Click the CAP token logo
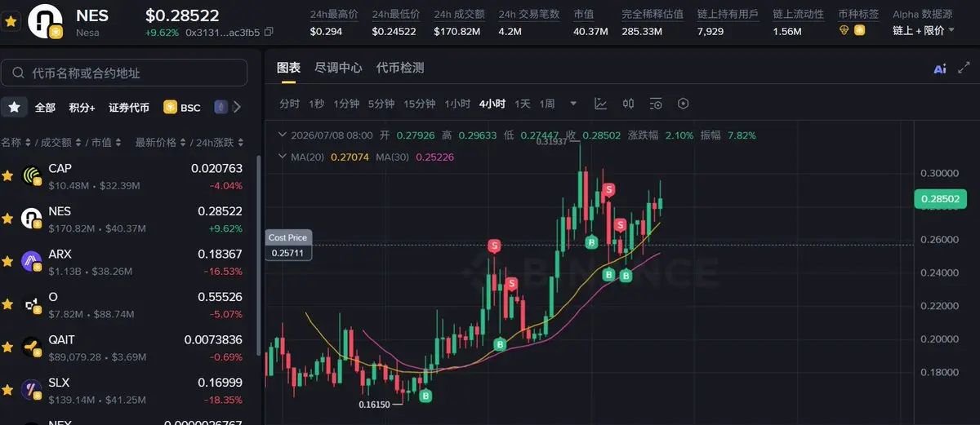Image resolution: width=980 pixels, height=425 pixels. [32, 176]
